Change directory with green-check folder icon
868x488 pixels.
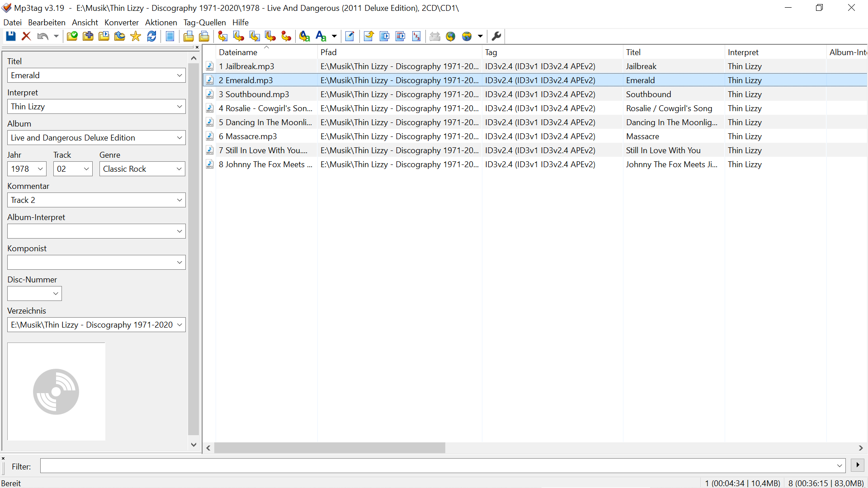pyautogui.click(x=72, y=36)
